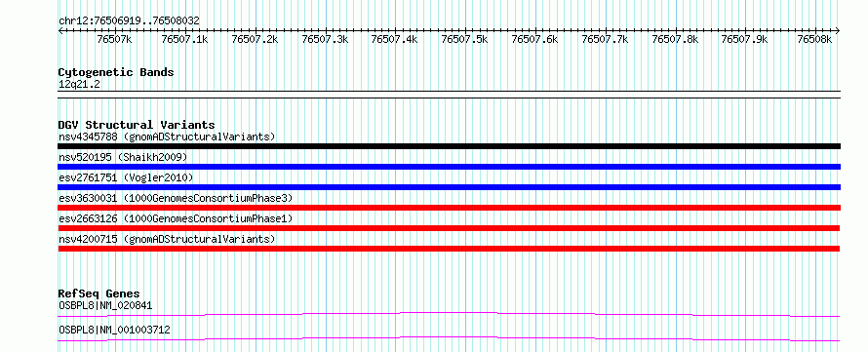This screenshot has height=352, width=868.
Task: Click the right arrow of the ruler
Action: tap(838, 31)
